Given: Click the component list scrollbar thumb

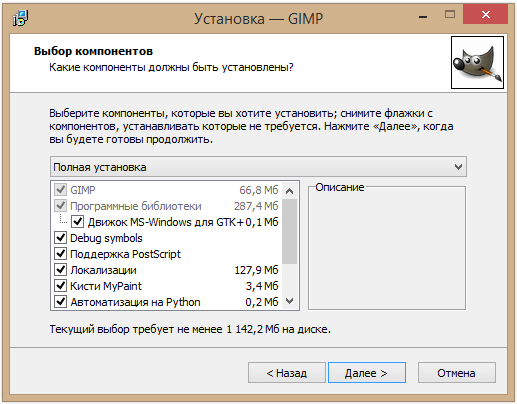Looking at the screenshot, I should point(290,231).
